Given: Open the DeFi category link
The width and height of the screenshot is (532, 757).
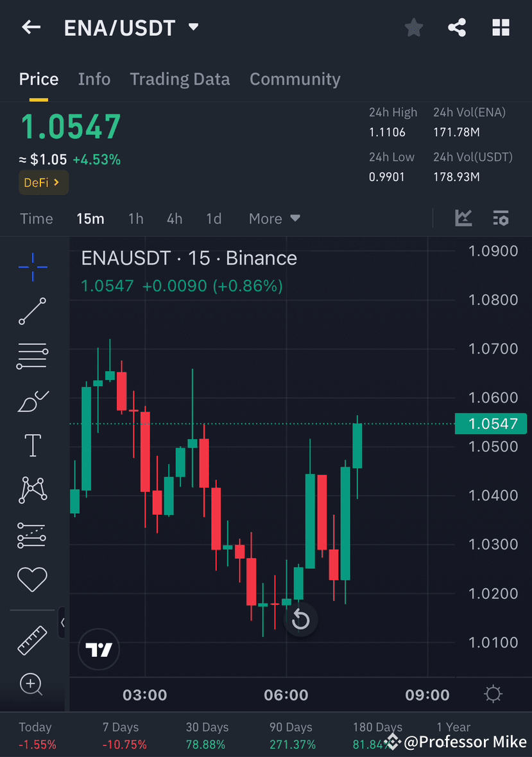Looking at the screenshot, I should click(x=43, y=182).
